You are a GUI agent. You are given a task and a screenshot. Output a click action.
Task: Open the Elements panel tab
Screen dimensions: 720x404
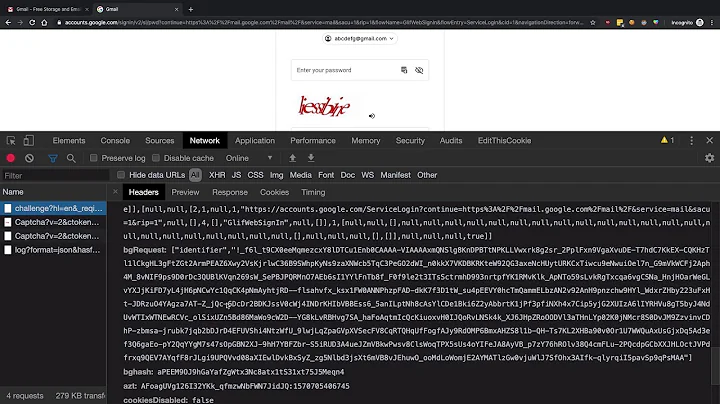click(x=69, y=140)
